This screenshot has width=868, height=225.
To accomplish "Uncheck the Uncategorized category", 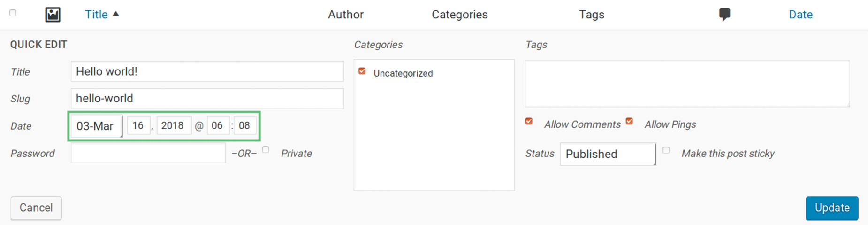I will [362, 71].
